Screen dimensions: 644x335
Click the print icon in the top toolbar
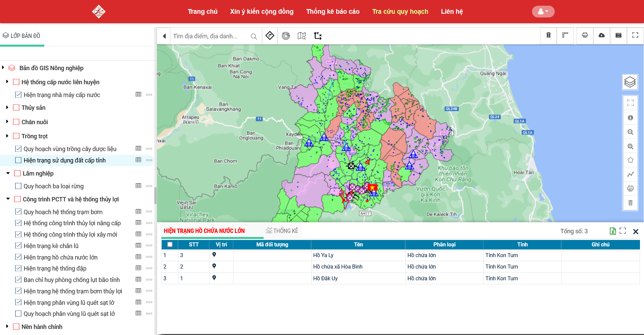(585, 35)
